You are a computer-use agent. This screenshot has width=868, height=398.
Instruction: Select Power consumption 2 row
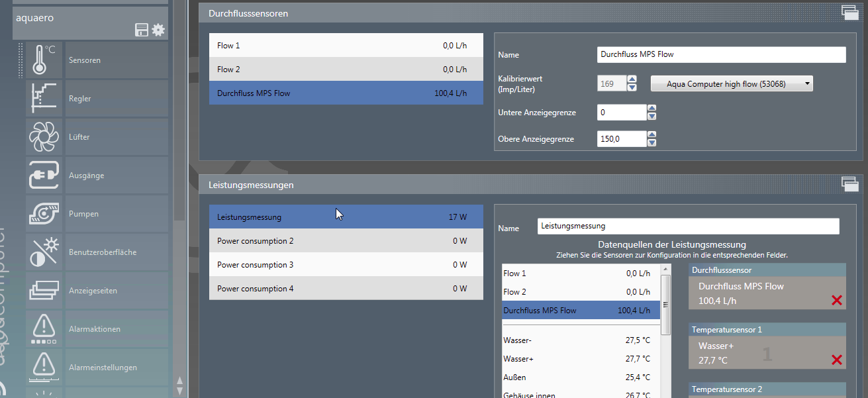(x=346, y=240)
